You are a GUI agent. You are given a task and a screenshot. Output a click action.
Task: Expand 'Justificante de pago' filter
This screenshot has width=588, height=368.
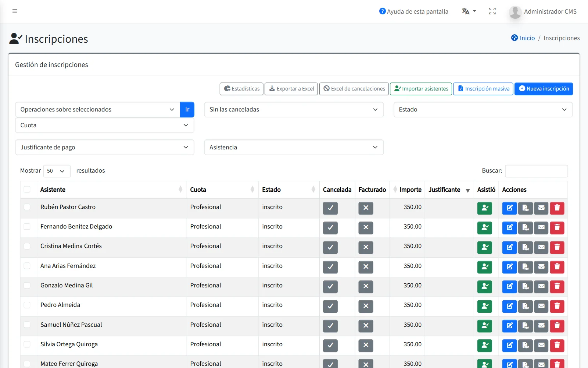pyautogui.click(x=104, y=147)
